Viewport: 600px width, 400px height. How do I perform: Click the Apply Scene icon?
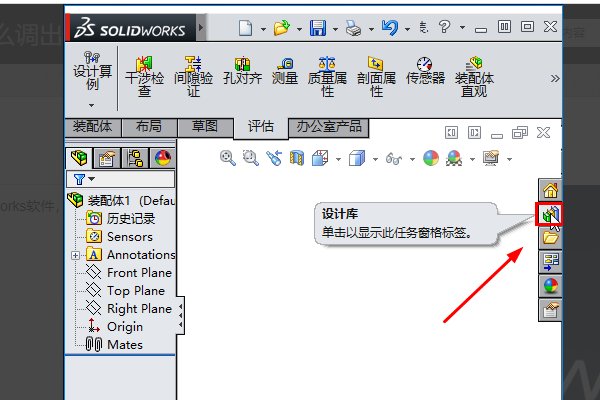point(454,158)
